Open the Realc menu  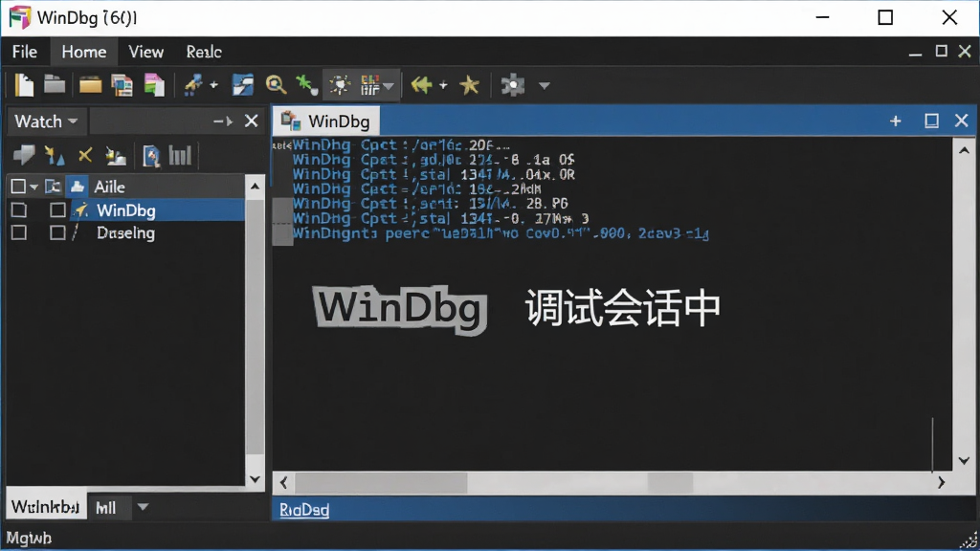[204, 52]
